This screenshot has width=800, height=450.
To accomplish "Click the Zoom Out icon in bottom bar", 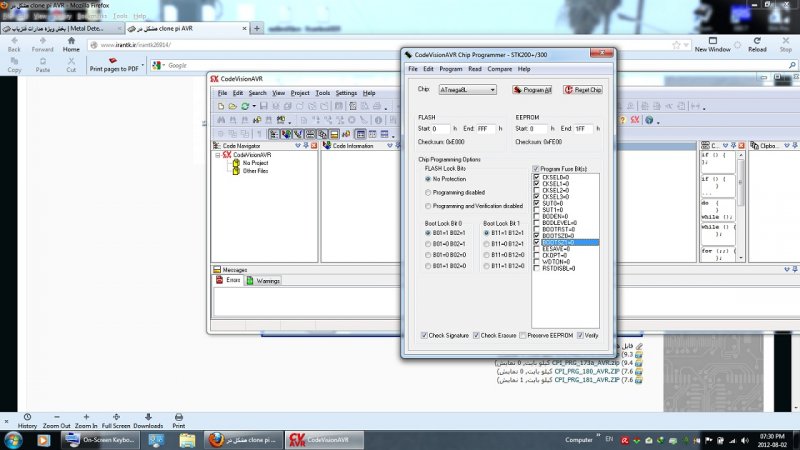I will pos(57,417).
